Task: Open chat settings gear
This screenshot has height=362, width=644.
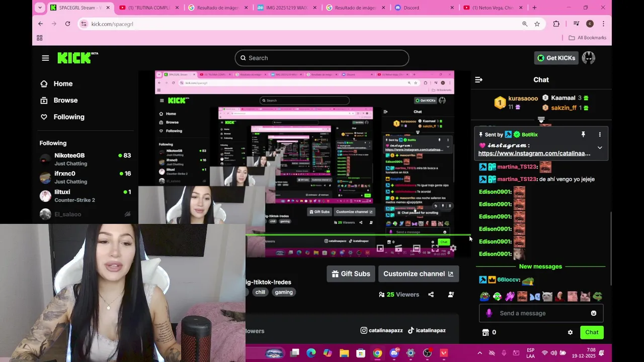Action: pyautogui.click(x=570, y=332)
